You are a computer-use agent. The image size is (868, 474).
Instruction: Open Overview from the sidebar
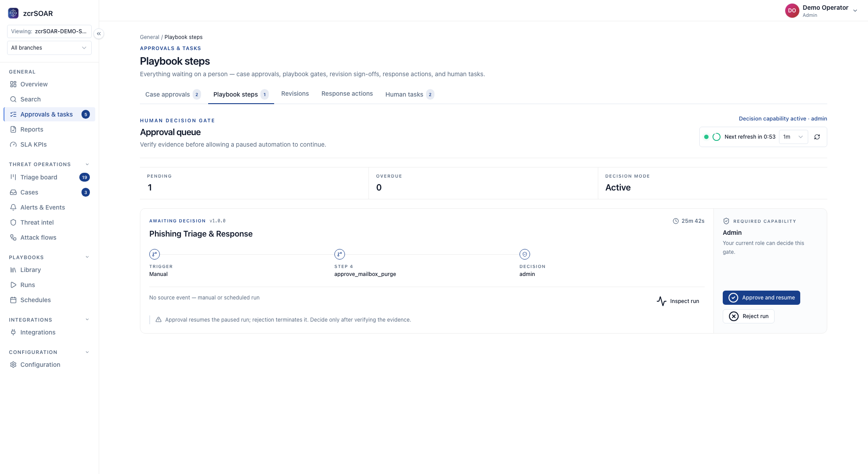coord(49,84)
